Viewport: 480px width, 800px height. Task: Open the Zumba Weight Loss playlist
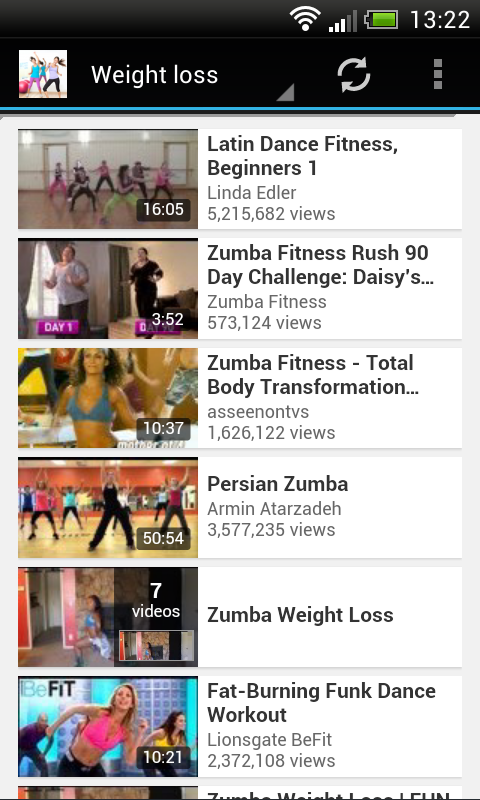coord(240,616)
